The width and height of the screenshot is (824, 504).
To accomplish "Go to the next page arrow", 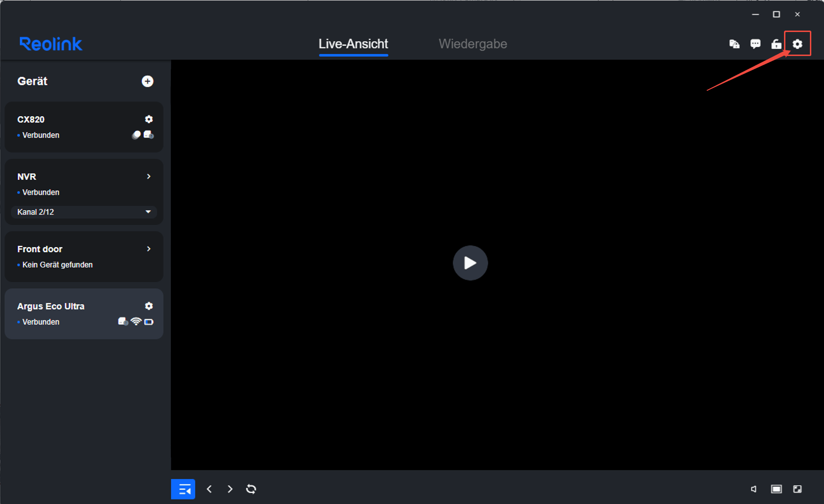I will pyautogui.click(x=230, y=489).
